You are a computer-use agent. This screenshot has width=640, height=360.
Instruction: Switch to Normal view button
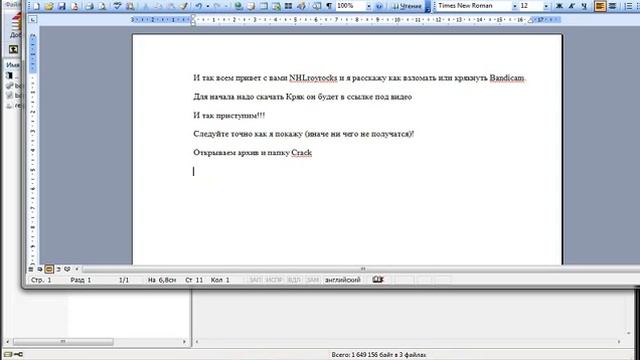pyautogui.click(x=31, y=269)
